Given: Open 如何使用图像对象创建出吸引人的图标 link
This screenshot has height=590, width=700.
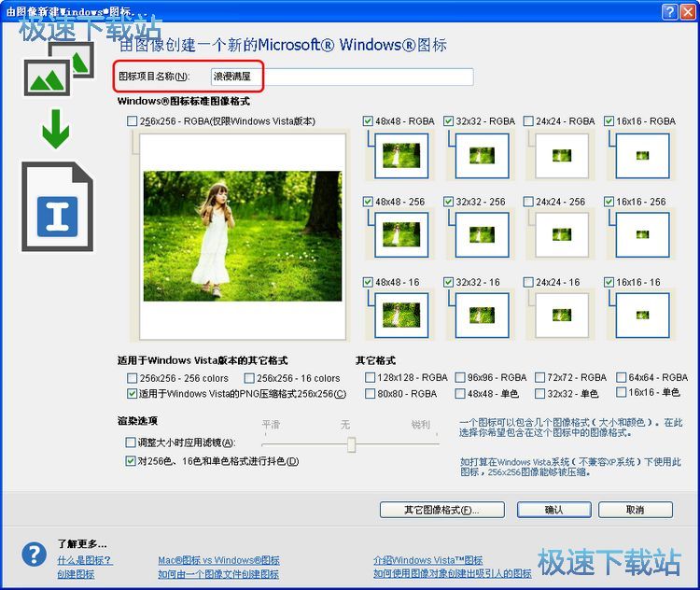Looking at the screenshot, I should (453, 574).
